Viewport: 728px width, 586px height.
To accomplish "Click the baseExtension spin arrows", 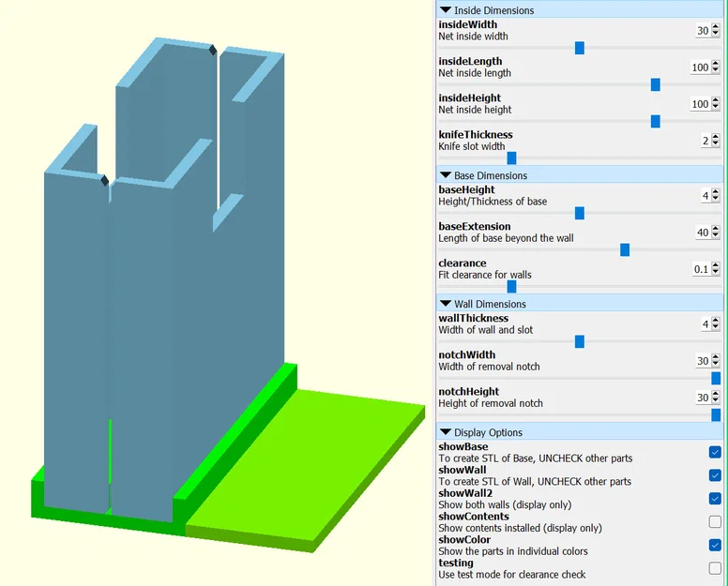I will tap(716, 233).
